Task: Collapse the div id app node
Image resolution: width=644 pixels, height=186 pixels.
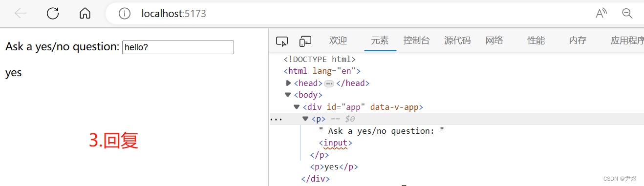Action: coord(297,107)
